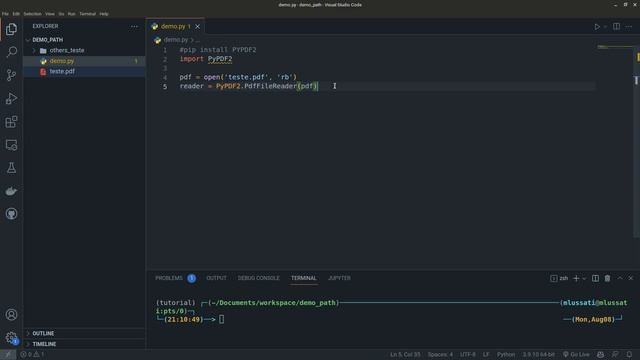Open the Accounts menu icon
Image resolution: width=640 pixels, height=360 pixels.
11,315
